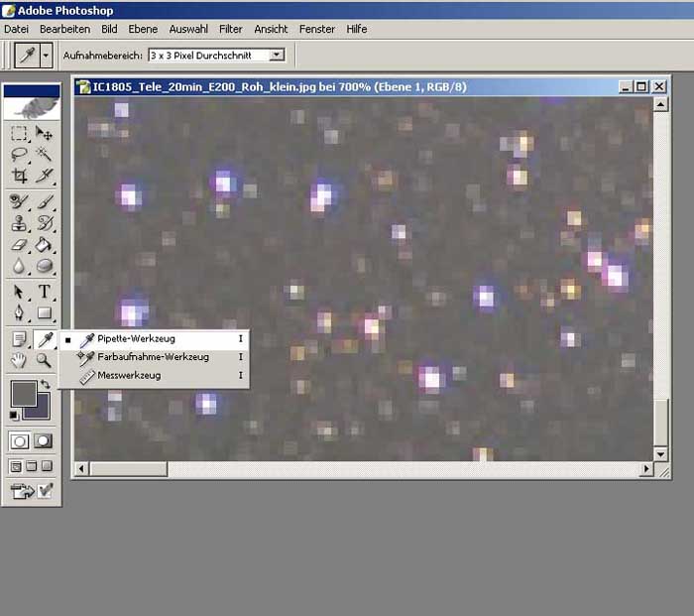Select the Magic Wand tool
The width and height of the screenshot is (694, 616).
(x=44, y=155)
